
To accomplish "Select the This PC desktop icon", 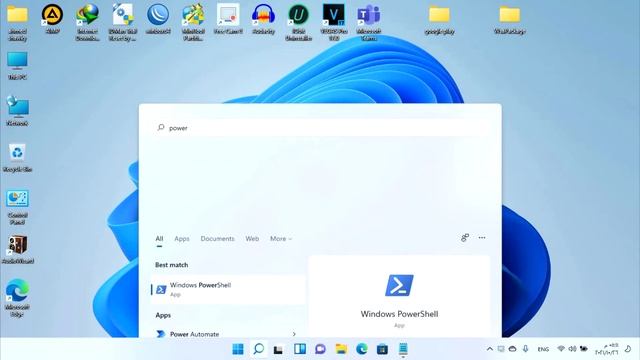I will click(x=17, y=65).
